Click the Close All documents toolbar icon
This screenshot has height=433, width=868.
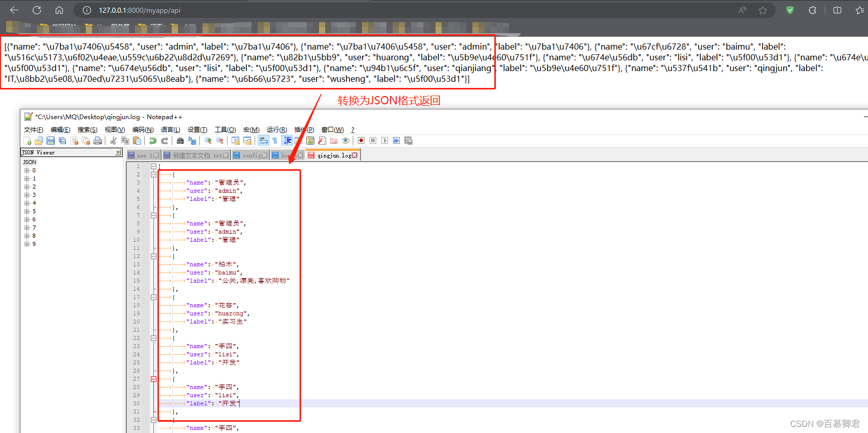click(x=86, y=141)
